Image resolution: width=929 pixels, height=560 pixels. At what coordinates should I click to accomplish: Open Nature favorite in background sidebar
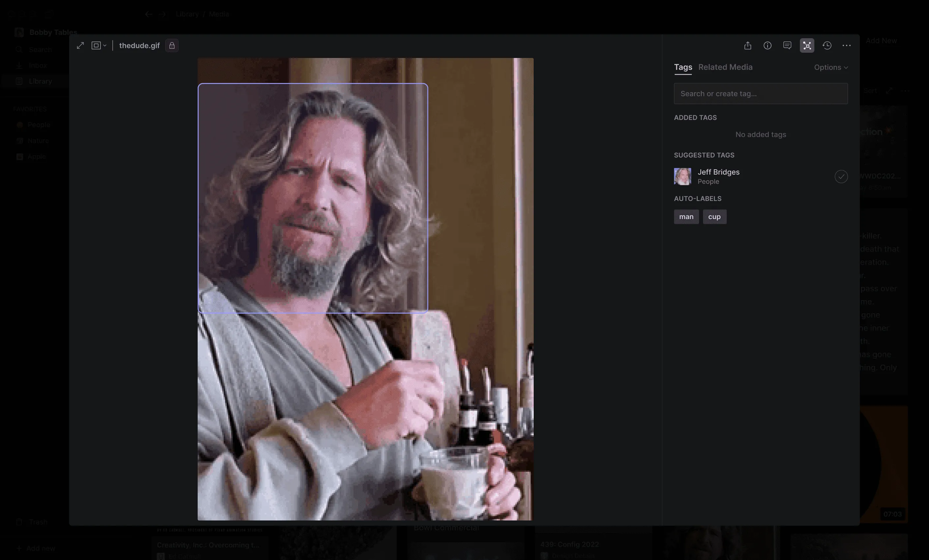click(38, 141)
